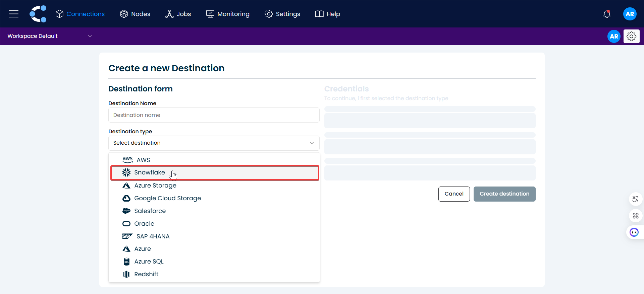Click the Redshift logo icon
This screenshot has width=644, height=294.
click(x=126, y=274)
